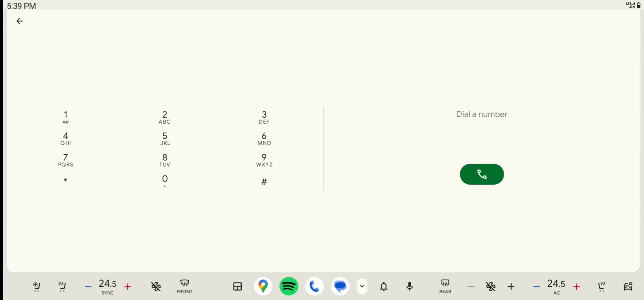Go back using the arrow icon
Viewport: 644px width, 300px height.
20,21
